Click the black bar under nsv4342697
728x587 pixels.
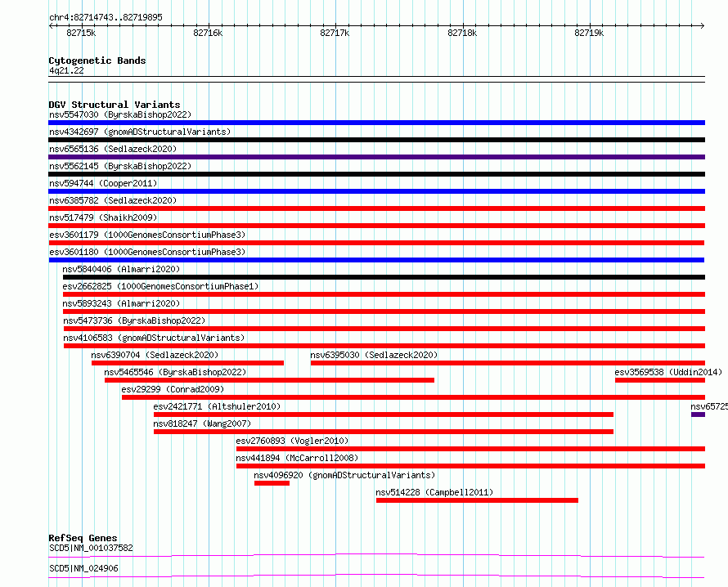(x=376, y=140)
